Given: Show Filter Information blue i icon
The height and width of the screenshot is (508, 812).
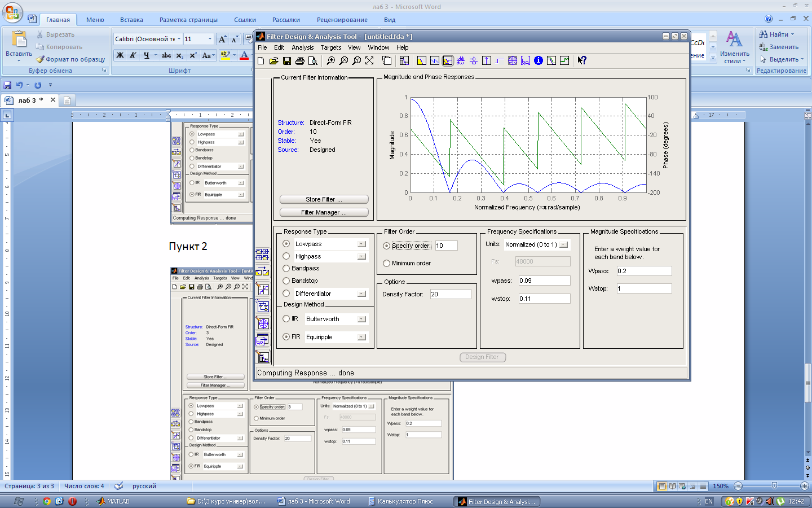Looking at the screenshot, I should click(x=539, y=60).
